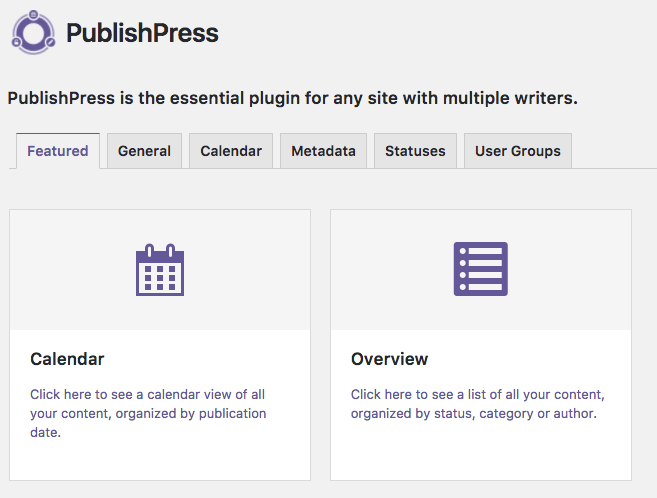Click the Overview card heading
Viewport: 657px width, 498px height.
(x=389, y=359)
